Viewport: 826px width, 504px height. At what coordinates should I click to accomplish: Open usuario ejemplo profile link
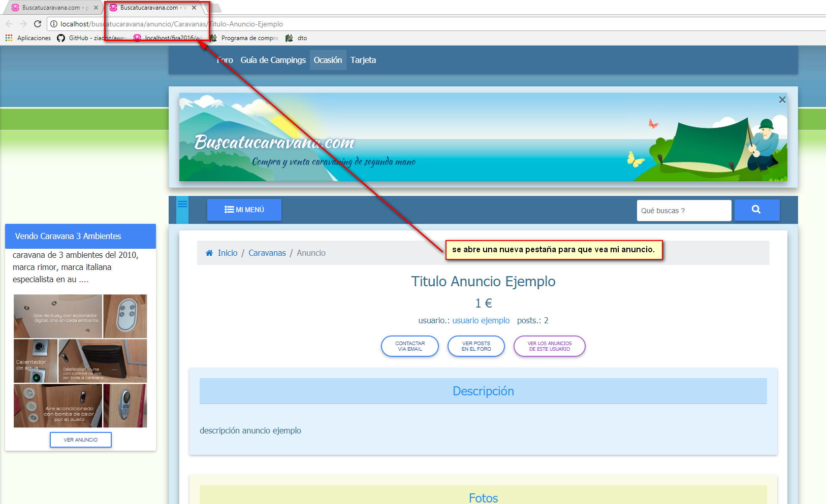tap(481, 320)
